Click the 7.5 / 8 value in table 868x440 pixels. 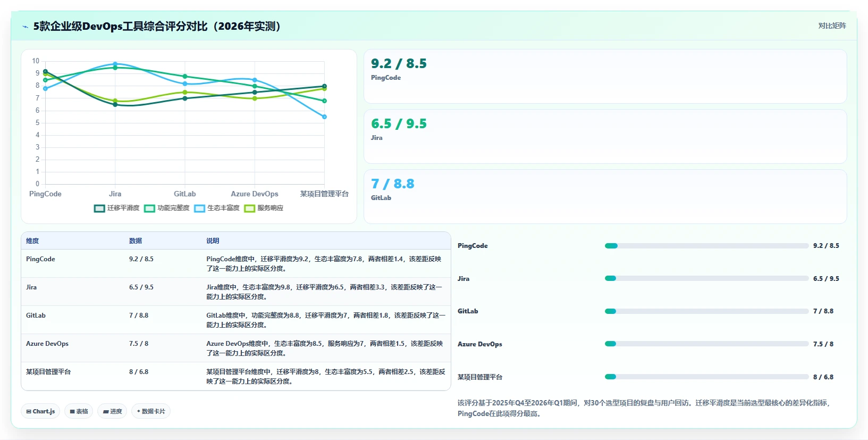139,344
